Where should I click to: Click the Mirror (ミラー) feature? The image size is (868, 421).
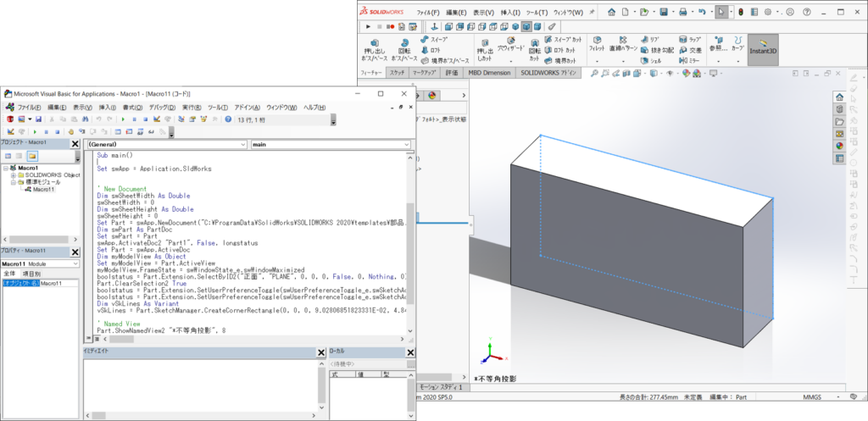click(690, 61)
